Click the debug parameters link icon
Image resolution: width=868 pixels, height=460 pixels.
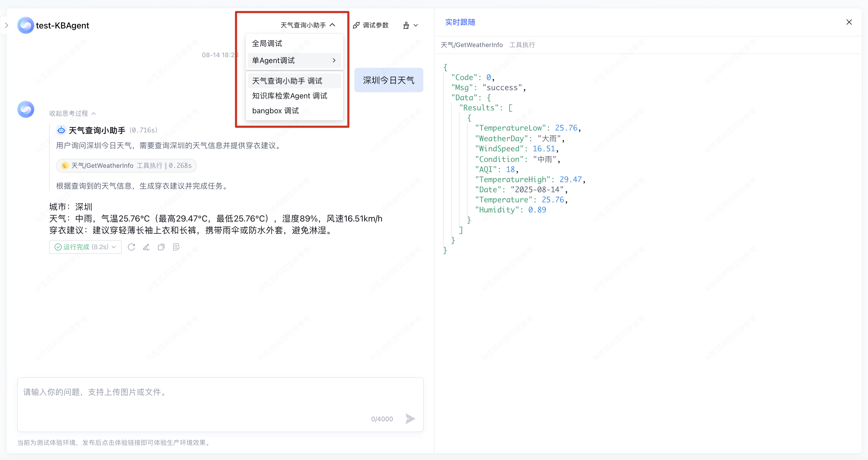tap(356, 25)
